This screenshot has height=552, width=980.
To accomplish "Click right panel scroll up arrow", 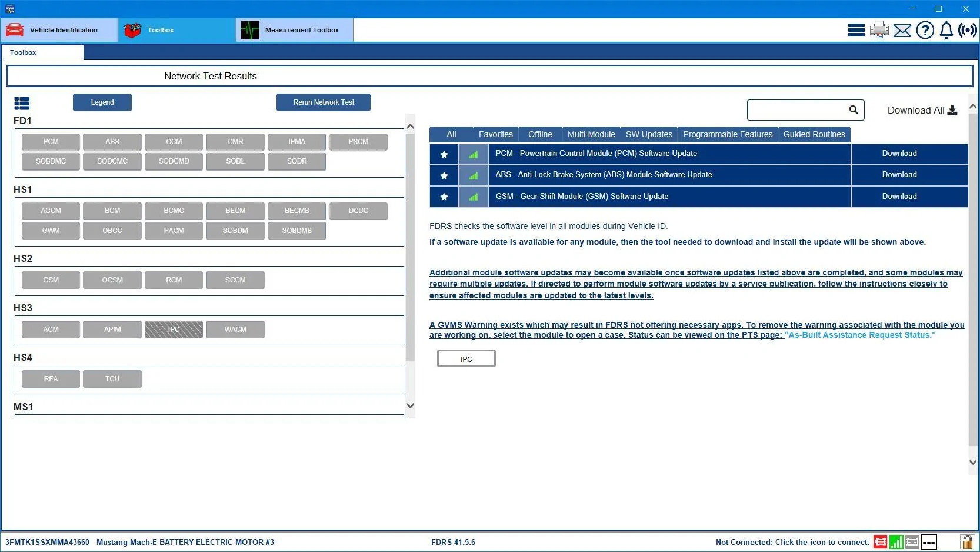I will [x=973, y=107].
